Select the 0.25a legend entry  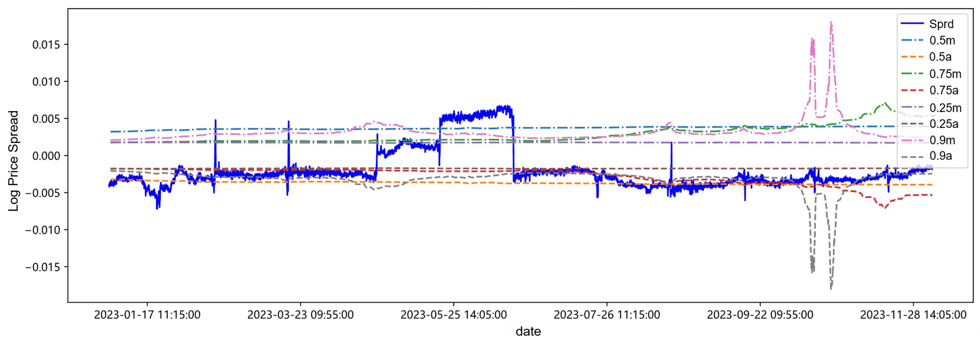click(944, 123)
